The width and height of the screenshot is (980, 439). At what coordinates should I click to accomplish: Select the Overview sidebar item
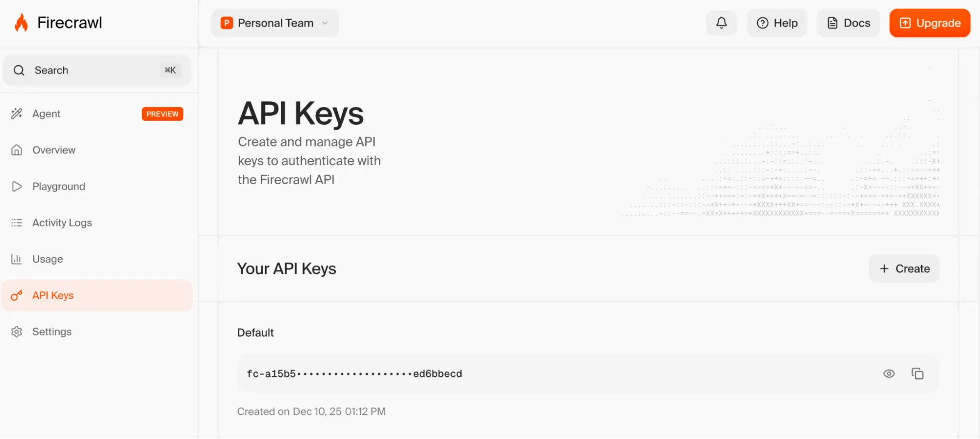tap(53, 150)
